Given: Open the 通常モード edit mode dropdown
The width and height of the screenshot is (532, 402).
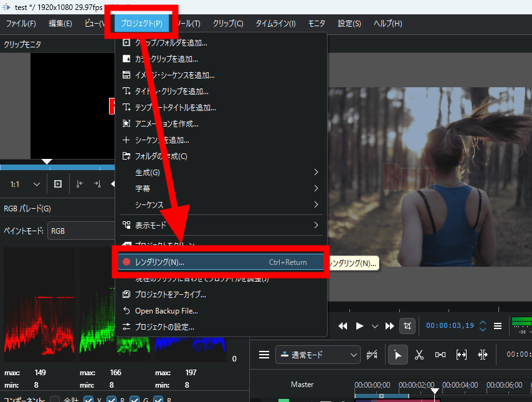Looking at the screenshot, I should click(x=318, y=355).
